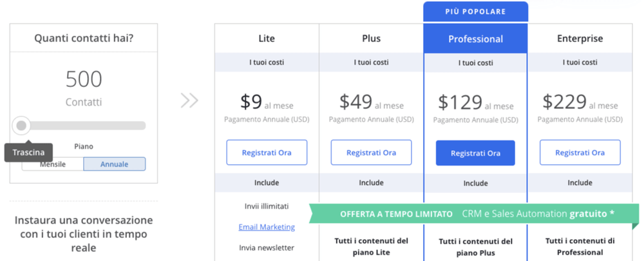Select the Enterprise plan column header
This screenshot has width=644, height=261.
click(x=580, y=39)
